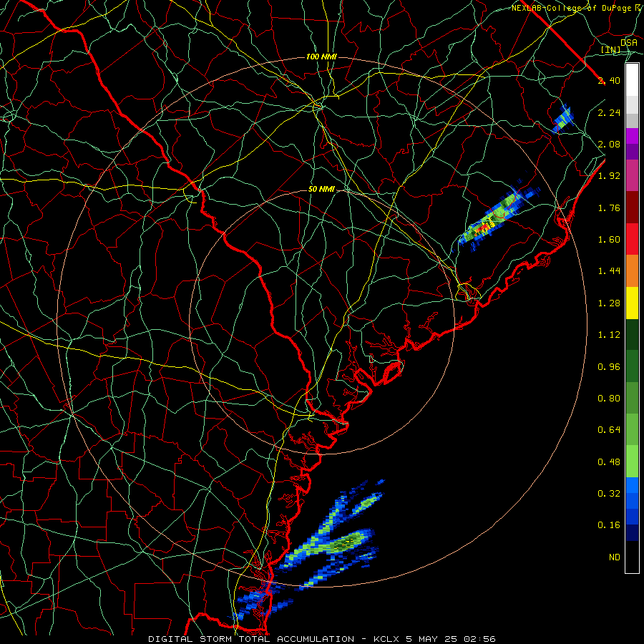Click the 1.44 legend value

click(x=609, y=271)
